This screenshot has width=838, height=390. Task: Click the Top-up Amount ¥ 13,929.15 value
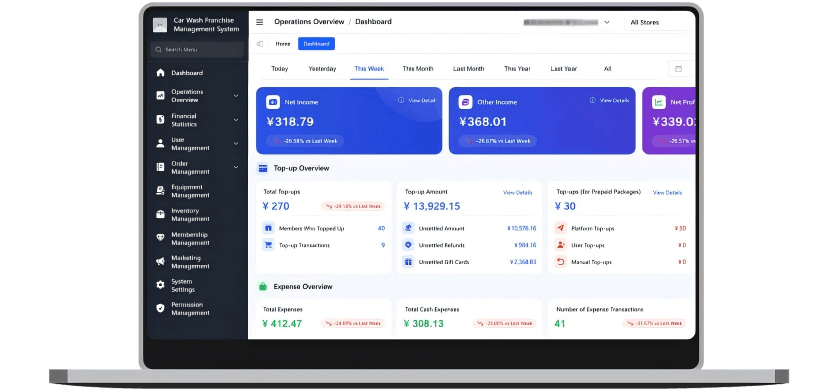coord(432,206)
